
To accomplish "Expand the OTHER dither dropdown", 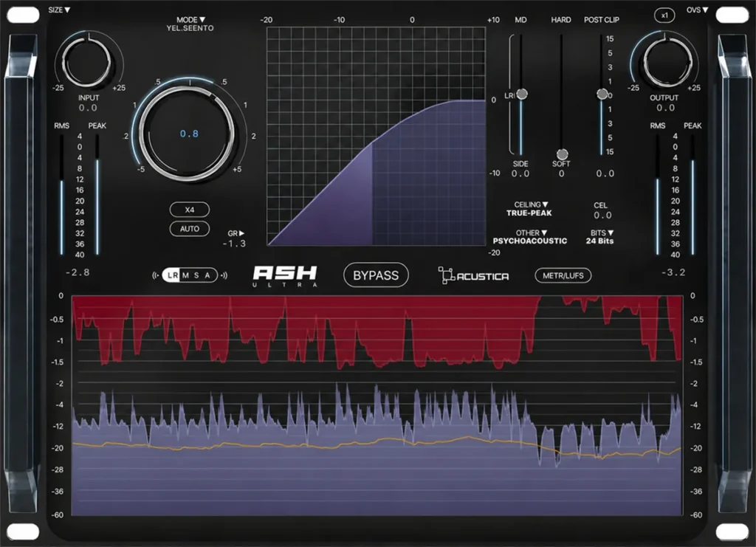I will 531,233.
